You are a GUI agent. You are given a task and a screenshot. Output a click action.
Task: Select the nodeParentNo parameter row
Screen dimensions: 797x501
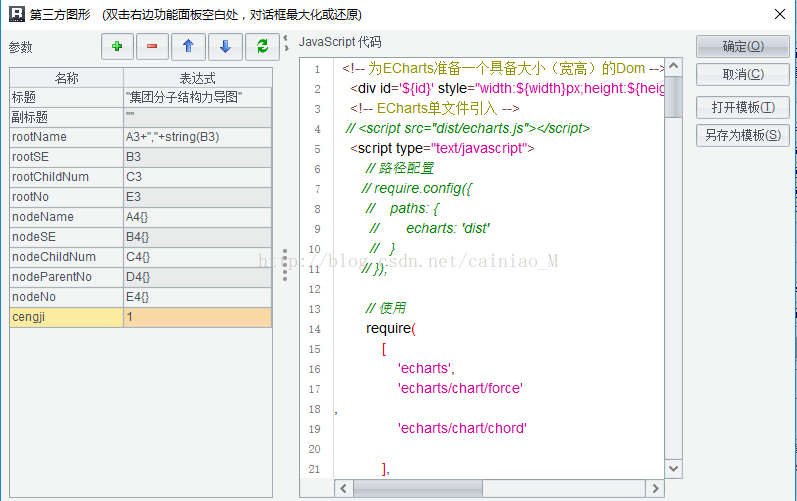point(67,277)
